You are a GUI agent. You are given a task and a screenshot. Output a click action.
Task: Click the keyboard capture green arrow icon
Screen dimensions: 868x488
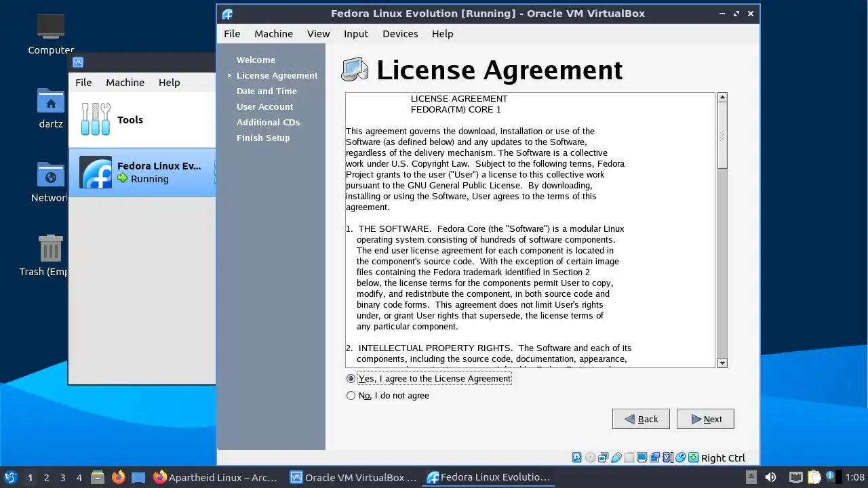click(x=693, y=457)
